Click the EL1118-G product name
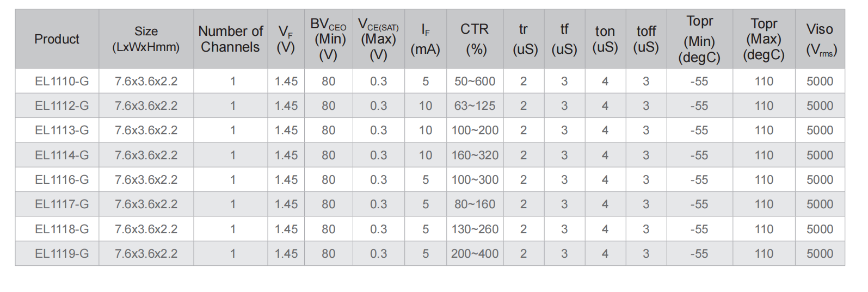 click(x=61, y=229)
